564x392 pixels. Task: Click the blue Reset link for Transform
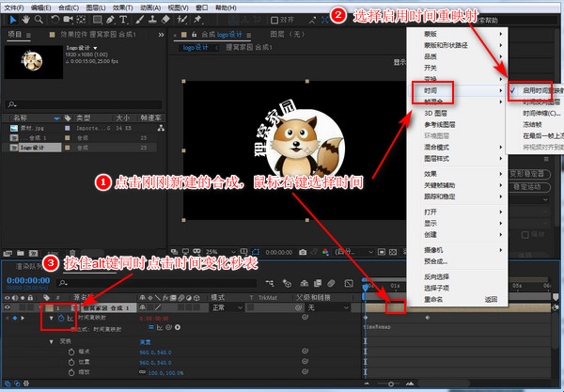145,341
